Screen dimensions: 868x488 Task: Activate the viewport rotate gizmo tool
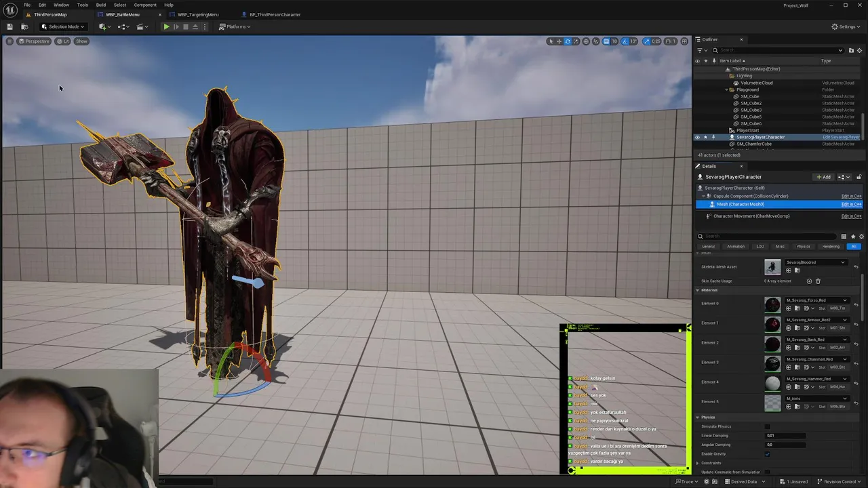pyautogui.click(x=568, y=41)
